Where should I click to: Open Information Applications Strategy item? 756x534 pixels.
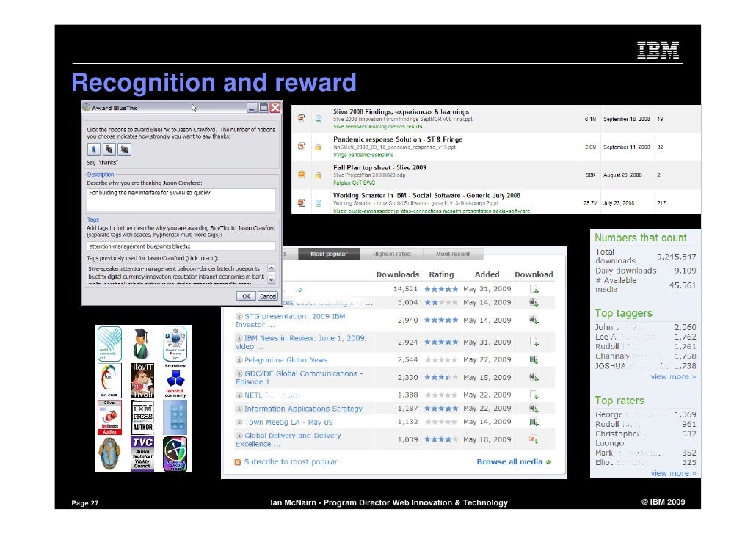coord(303,409)
